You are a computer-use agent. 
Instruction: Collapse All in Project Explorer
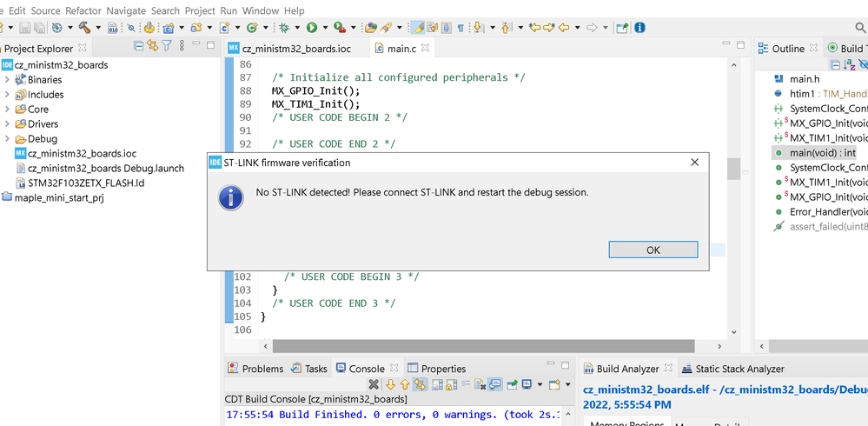139,46
